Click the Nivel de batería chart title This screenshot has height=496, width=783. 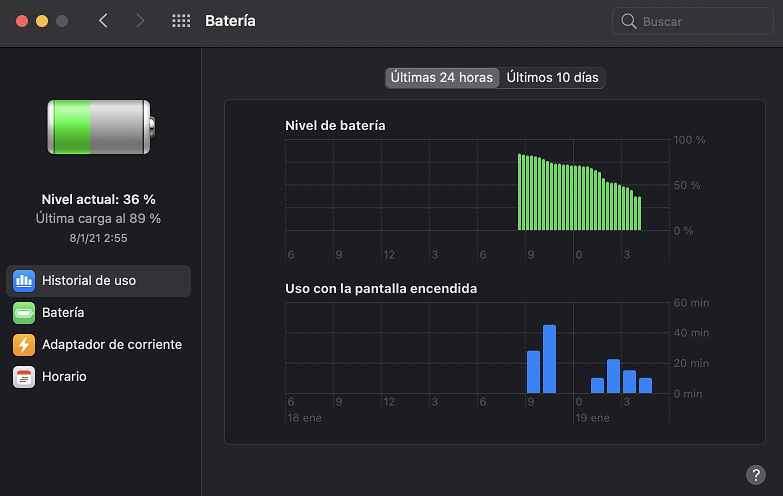coord(335,126)
